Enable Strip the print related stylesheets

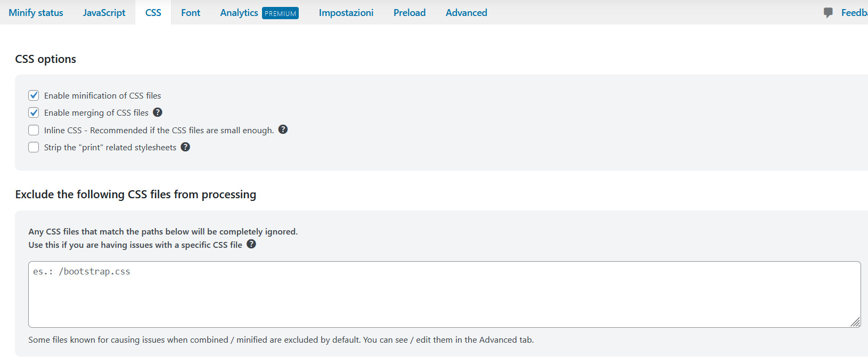(x=34, y=147)
